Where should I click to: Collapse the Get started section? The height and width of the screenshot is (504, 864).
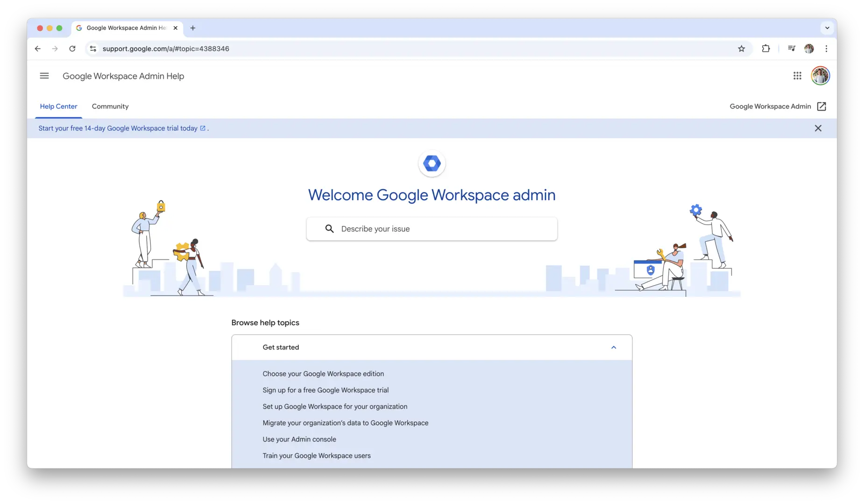(x=614, y=347)
